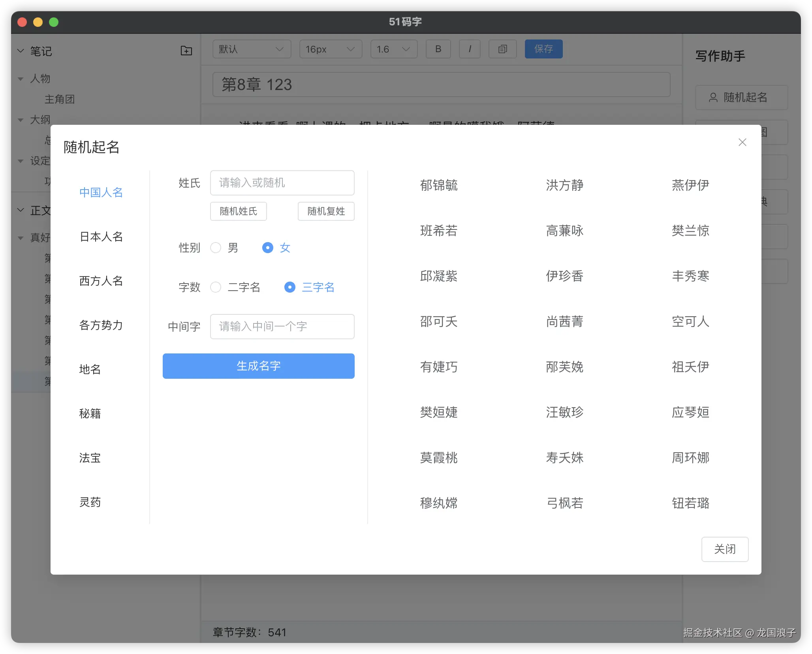Switch to the 地名 category
The width and height of the screenshot is (812, 654).
[90, 370]
